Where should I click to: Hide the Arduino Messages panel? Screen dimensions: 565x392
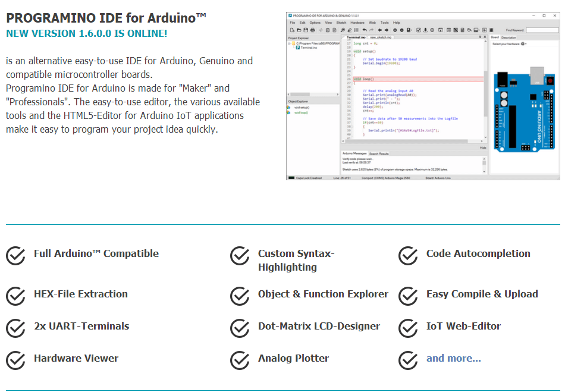[483, 148]
